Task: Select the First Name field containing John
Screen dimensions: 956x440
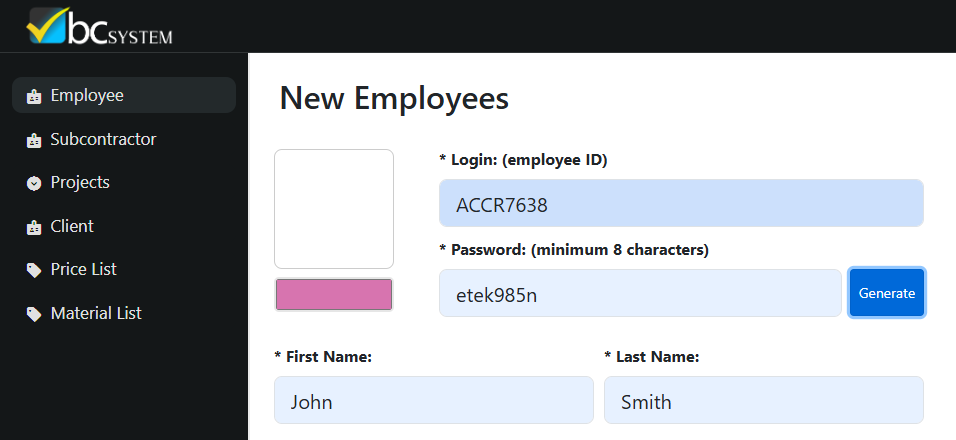Action: [433, 400]
